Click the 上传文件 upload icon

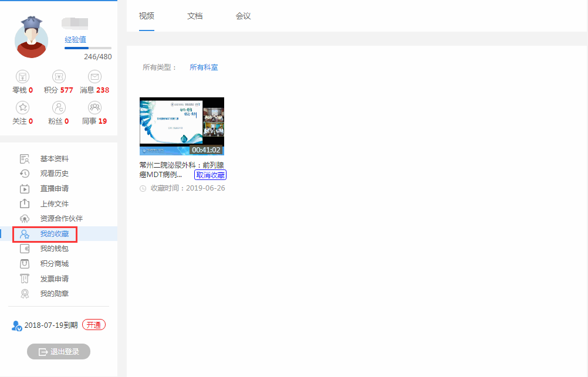point(25,203)
